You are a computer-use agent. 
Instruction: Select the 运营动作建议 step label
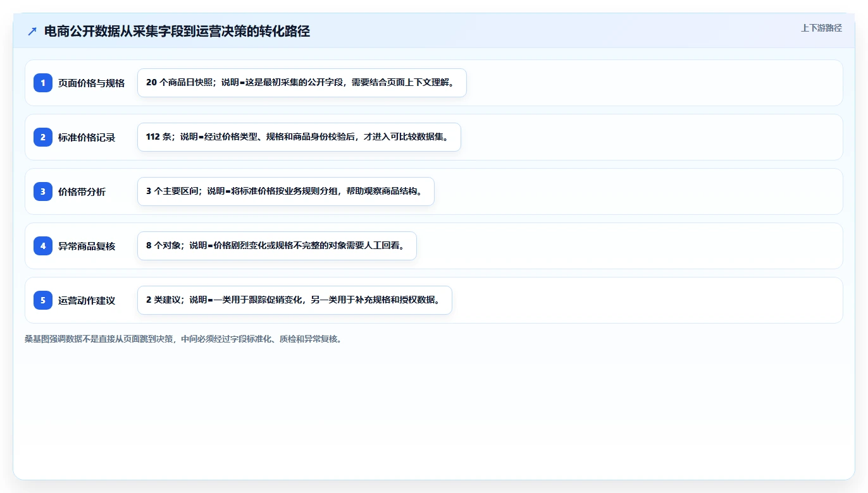(x=87, y=300)
